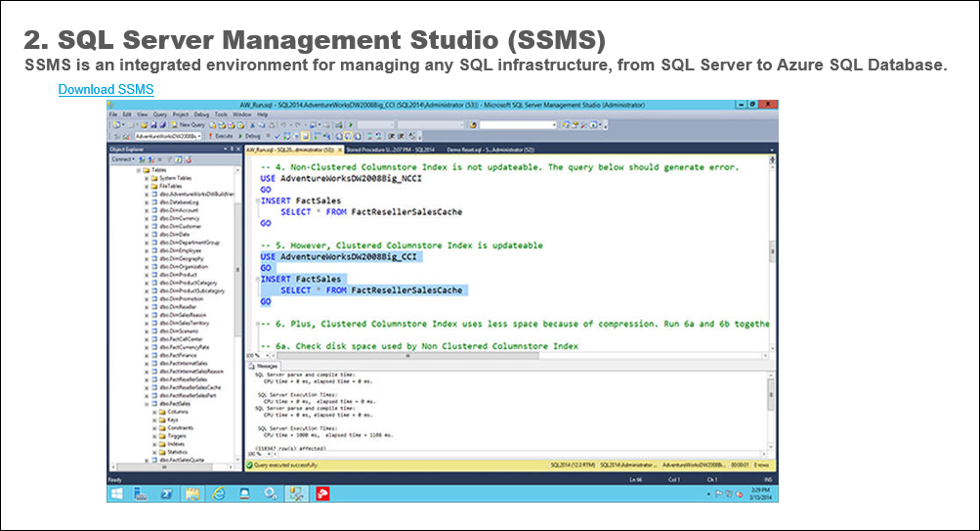Select the Statistics folder under dbo.FactSales
This screenshot has height=531, width=980.
click(177, 452)
